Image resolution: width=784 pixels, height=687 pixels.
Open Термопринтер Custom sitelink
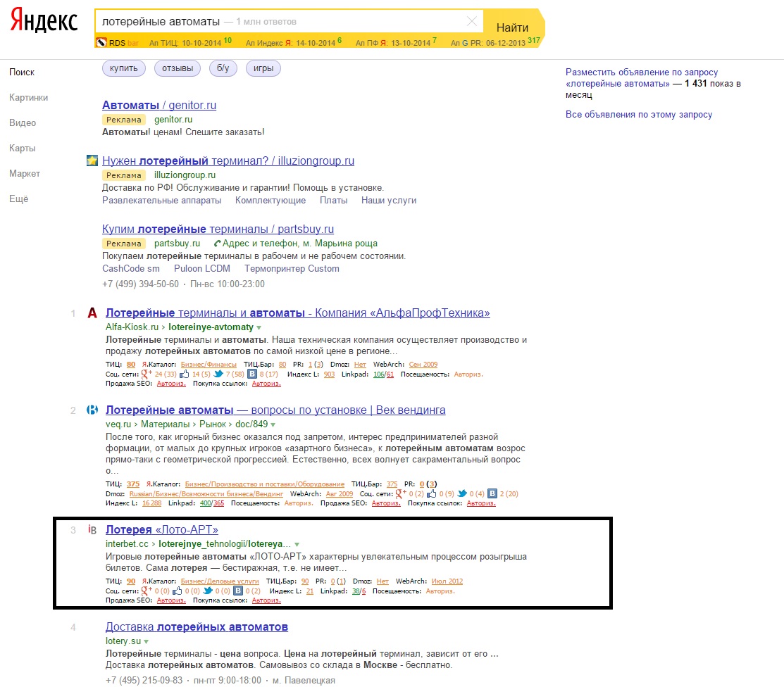click(x=292, y=268)
